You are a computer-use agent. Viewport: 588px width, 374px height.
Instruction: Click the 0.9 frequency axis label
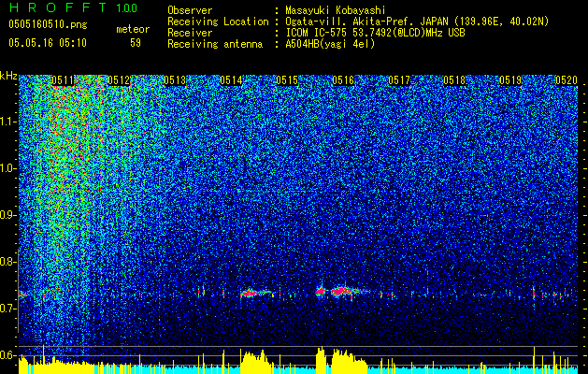pyautogui.click(x=8, y=215)
